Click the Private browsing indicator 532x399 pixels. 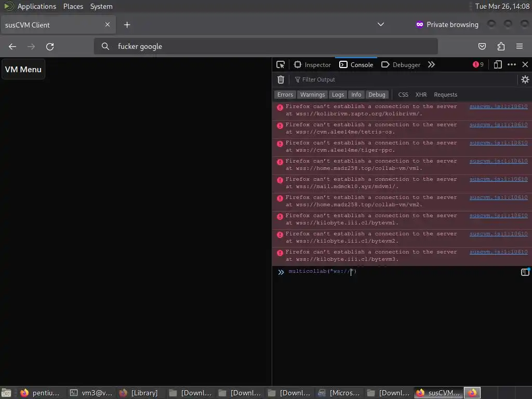(x=447, y=24)
